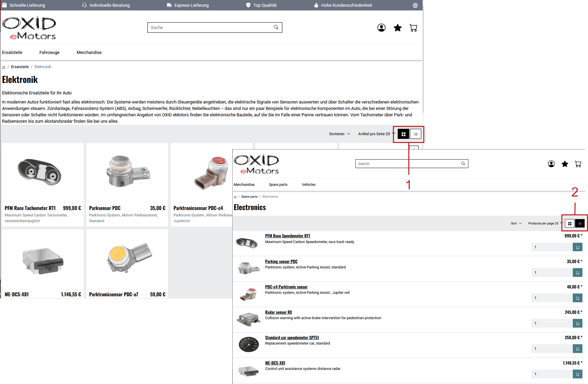
Task: Switch to list view in English shop
Action: pyautogui.click(x=580, y=224)
